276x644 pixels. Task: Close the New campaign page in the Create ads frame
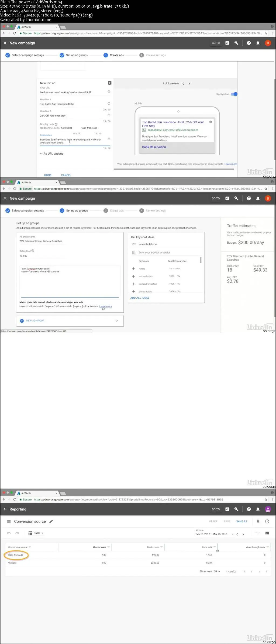click(5, 43)
